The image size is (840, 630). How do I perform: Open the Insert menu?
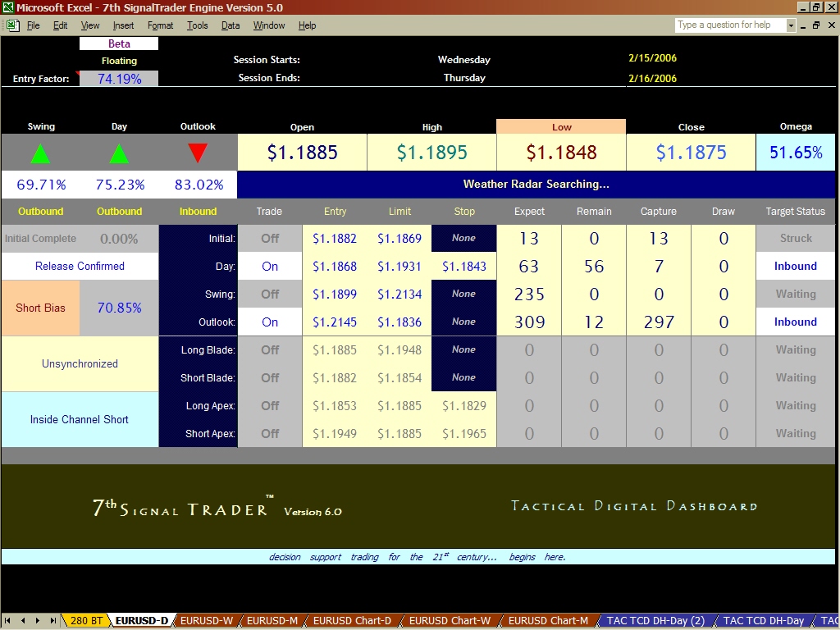(x=123, y=25)
